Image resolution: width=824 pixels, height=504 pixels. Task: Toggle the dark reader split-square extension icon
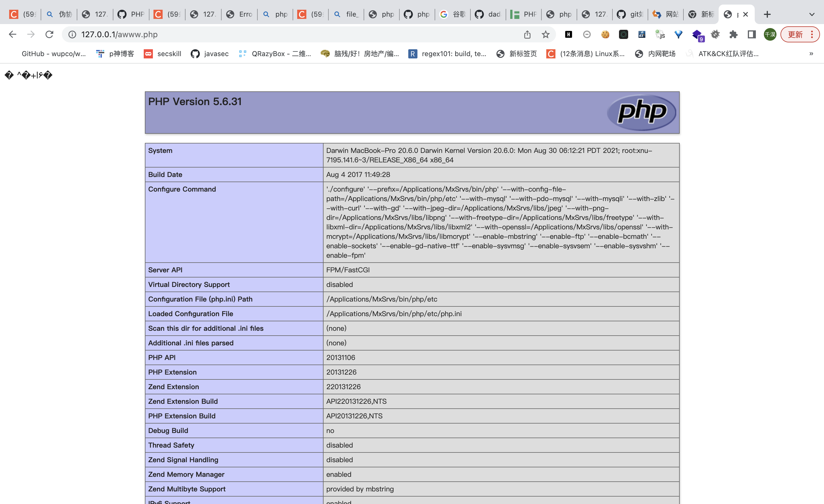point(751,34)
